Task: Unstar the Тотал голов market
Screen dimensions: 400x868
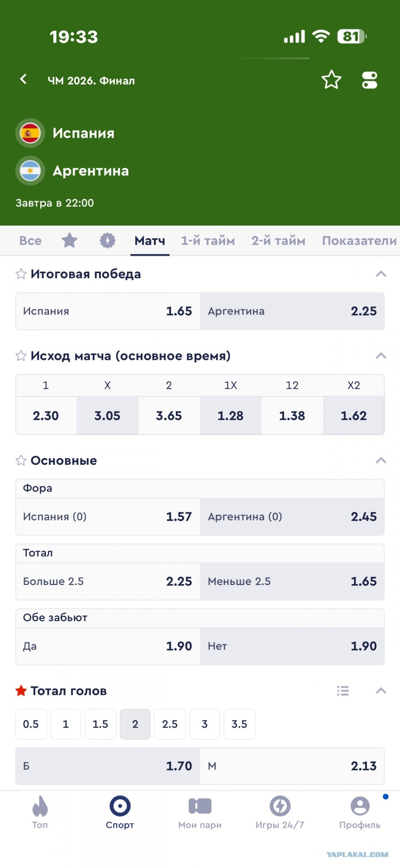Action: point(21,691)
